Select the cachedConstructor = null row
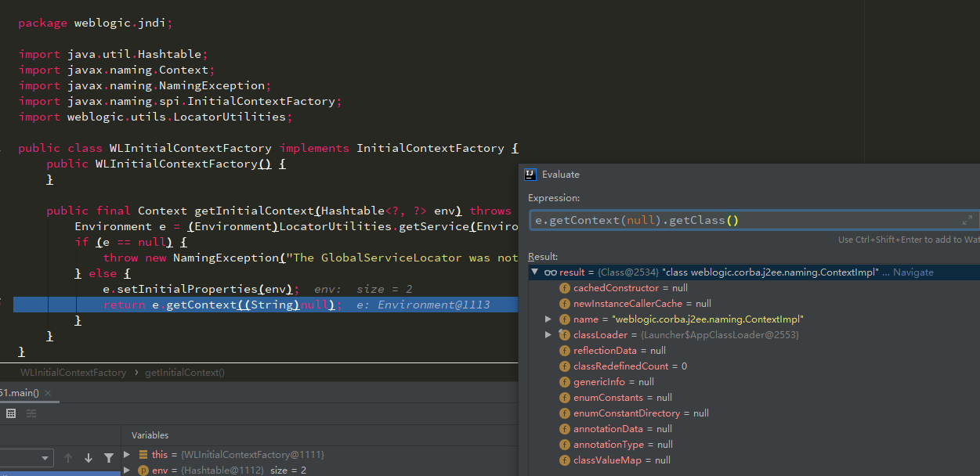 [x=754, y=288]
